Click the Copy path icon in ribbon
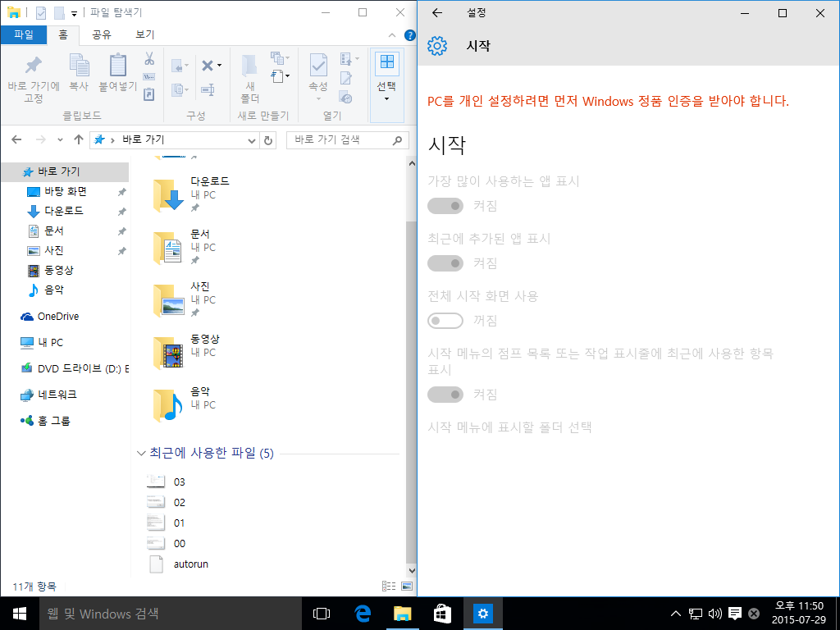 (x=149, y=76)
